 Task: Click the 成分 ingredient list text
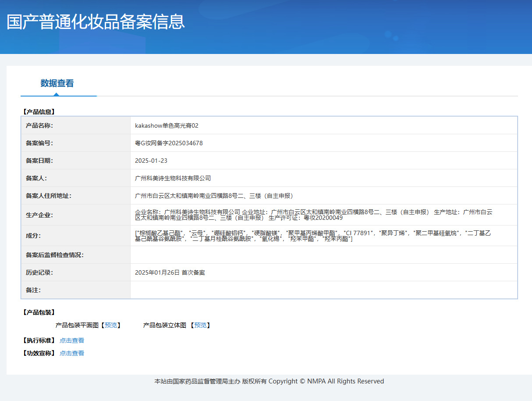(312, 236)
